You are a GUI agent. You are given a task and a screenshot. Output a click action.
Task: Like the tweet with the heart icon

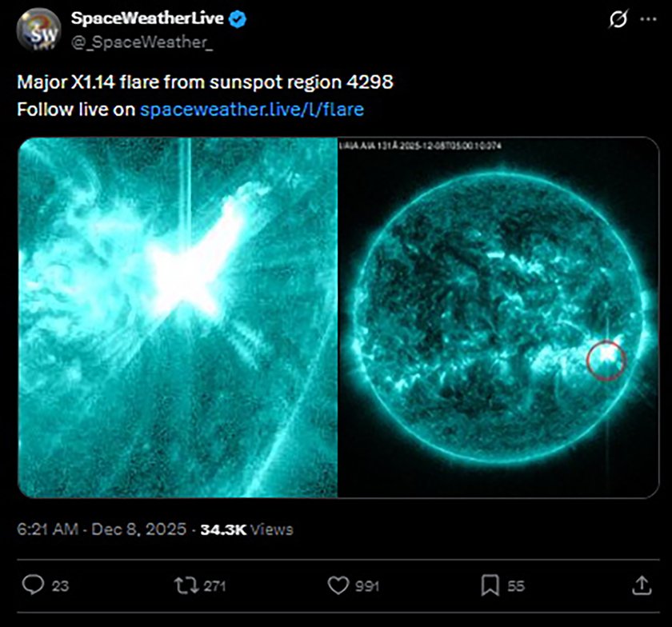(x=338, y=585)
